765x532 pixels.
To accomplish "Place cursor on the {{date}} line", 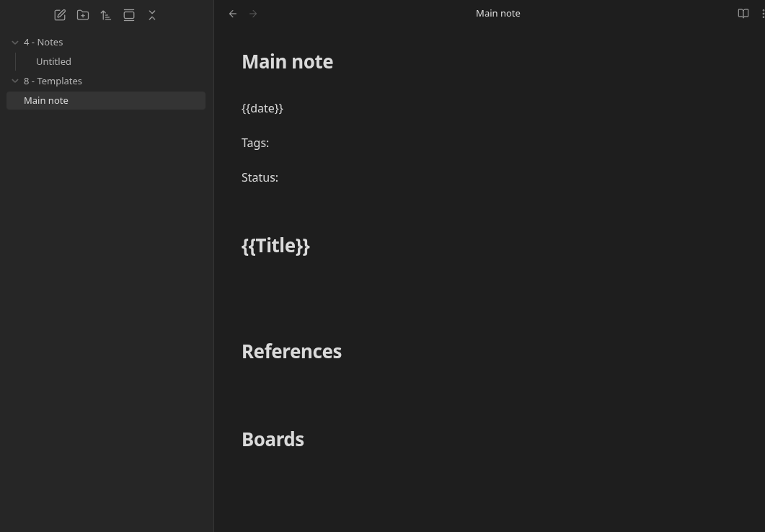I will point(262,108).
